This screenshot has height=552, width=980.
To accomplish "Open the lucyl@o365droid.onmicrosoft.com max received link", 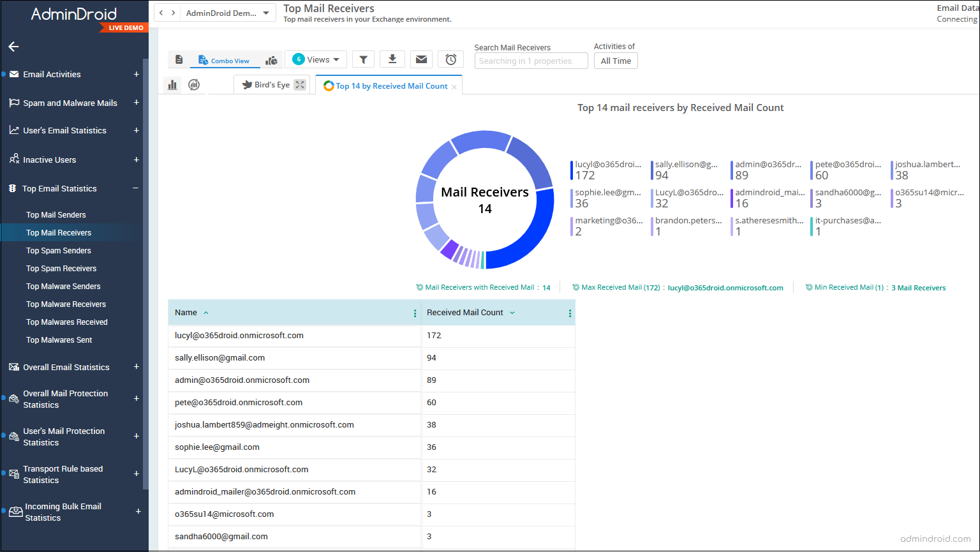I will point(725,288).
